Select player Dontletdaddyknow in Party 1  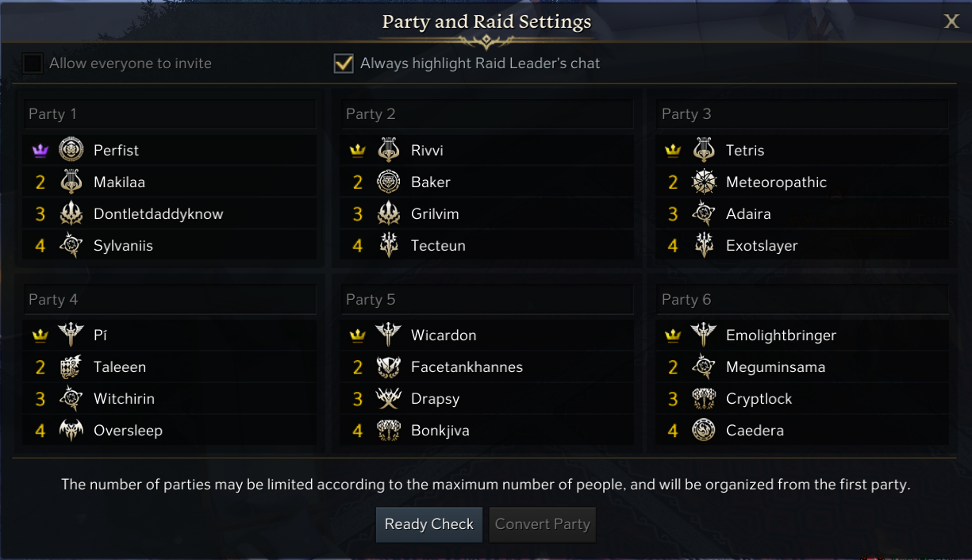point(159,213)
